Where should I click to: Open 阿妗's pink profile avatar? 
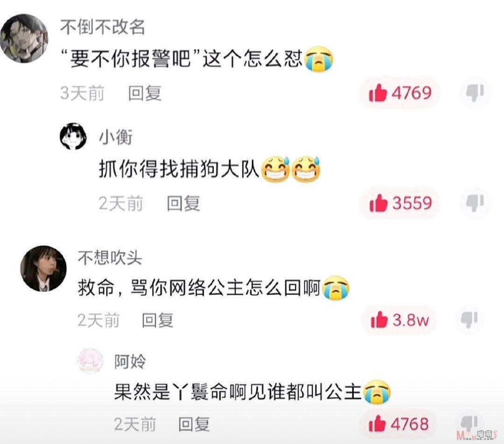coord(91,361)
